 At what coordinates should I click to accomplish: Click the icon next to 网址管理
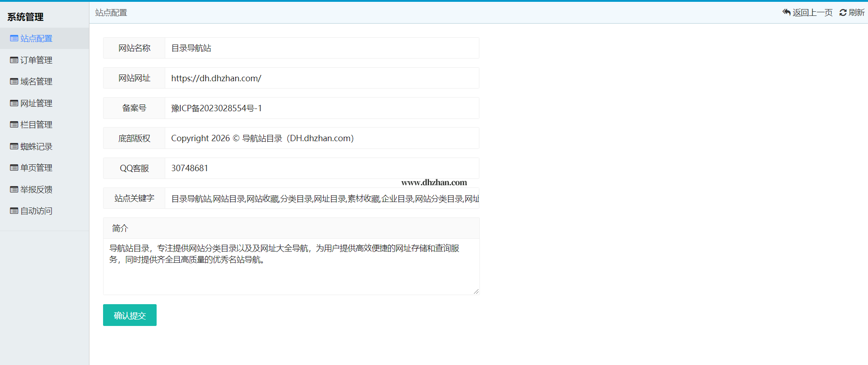(14, 103)
